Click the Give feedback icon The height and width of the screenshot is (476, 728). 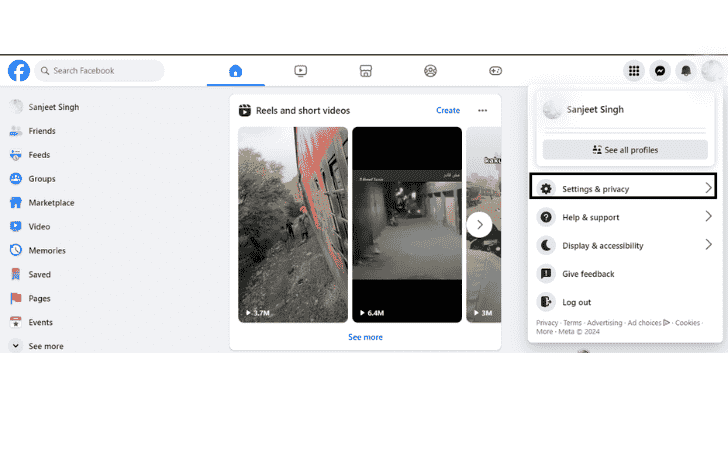[546, 274]
